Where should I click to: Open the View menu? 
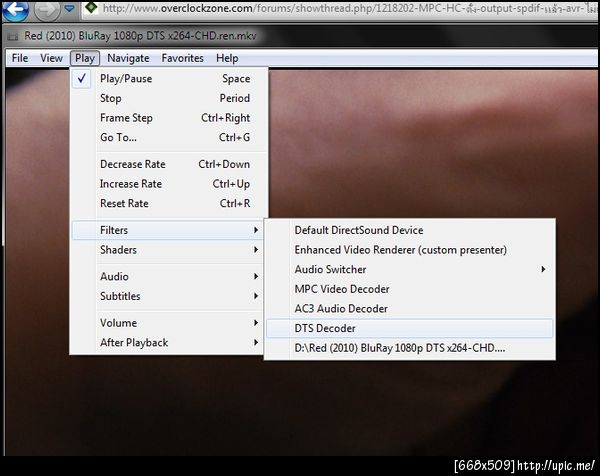coord(51,58)
